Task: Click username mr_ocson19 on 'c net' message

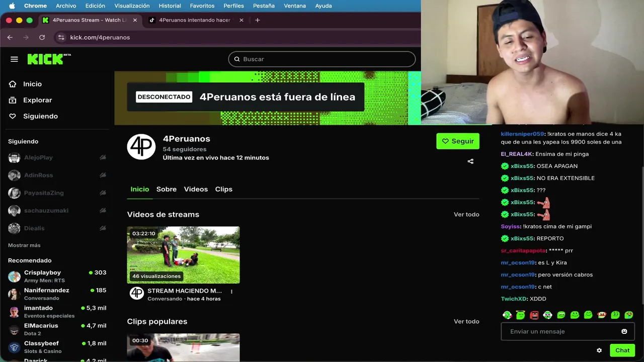Action: click(x=518, y=287)
